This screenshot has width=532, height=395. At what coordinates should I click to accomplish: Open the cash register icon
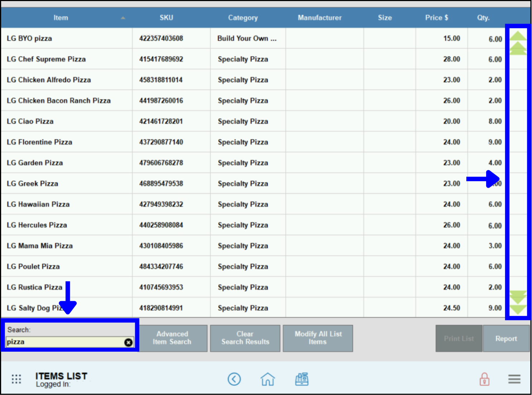click(x=301, y=379)
